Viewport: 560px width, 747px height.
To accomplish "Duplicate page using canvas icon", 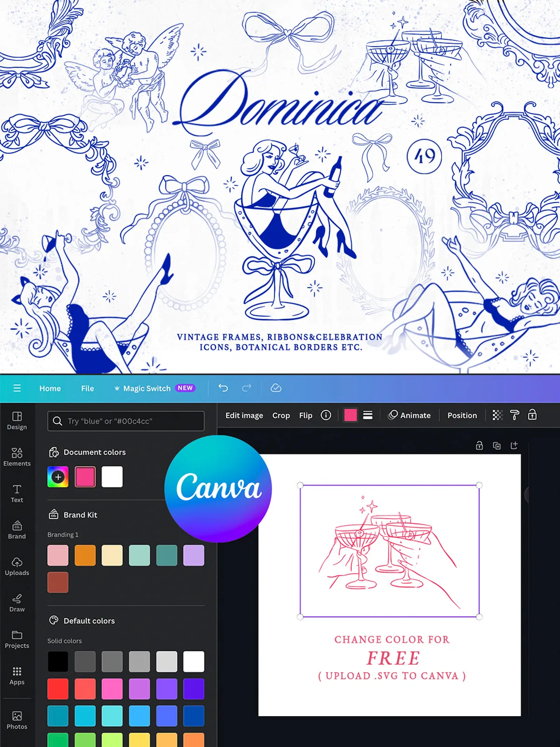I will 497,446.
